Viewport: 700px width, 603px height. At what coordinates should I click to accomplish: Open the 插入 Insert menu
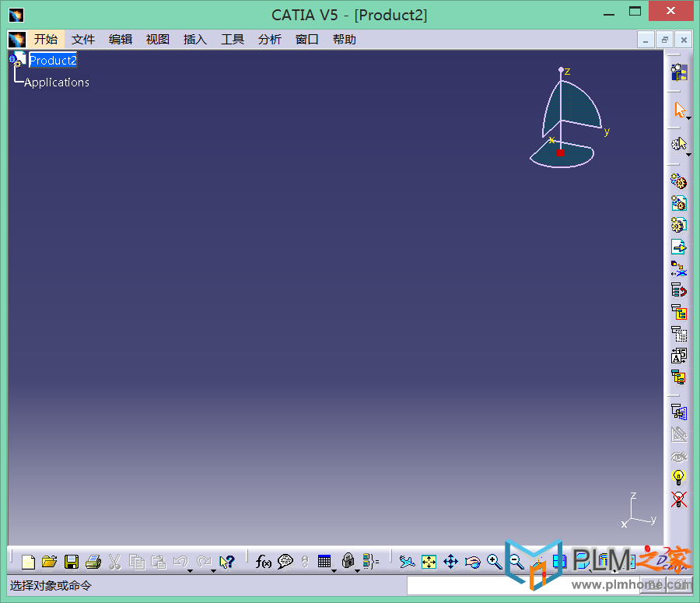(x=195, y=40)
